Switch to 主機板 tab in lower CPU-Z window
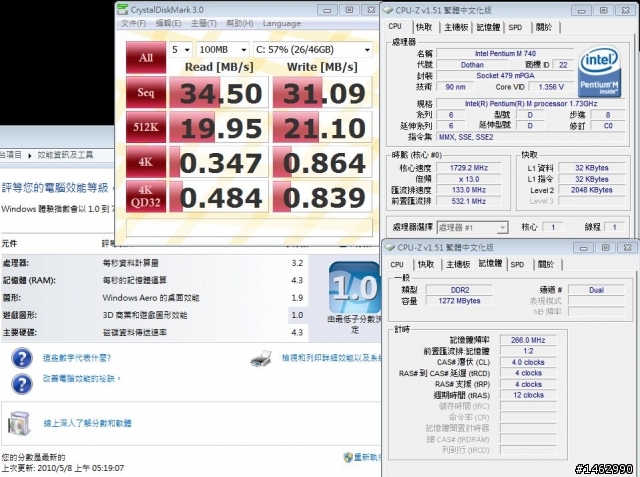Image resolution: width=640 pixels, height=477 pixels. pos(458,265)
